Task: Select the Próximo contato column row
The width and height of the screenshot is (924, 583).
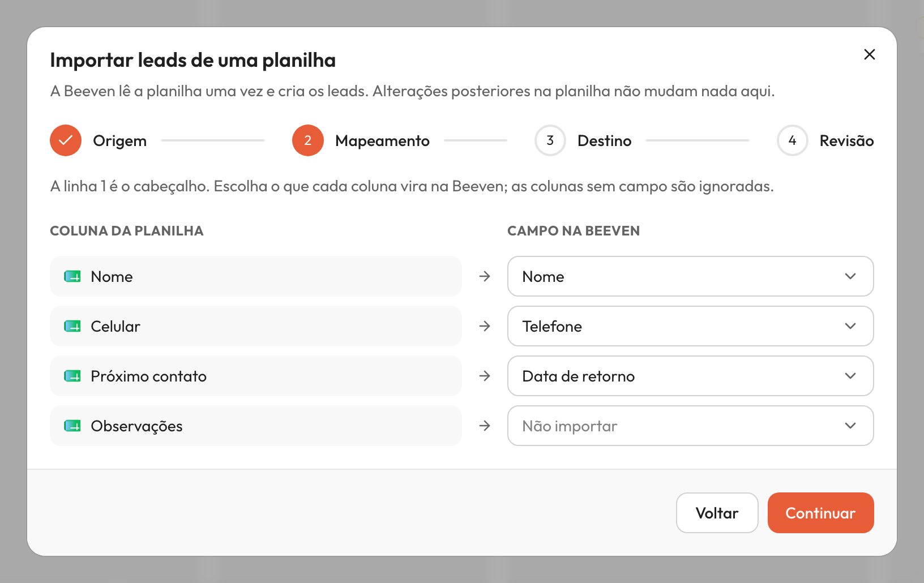Action: (256, 376)
